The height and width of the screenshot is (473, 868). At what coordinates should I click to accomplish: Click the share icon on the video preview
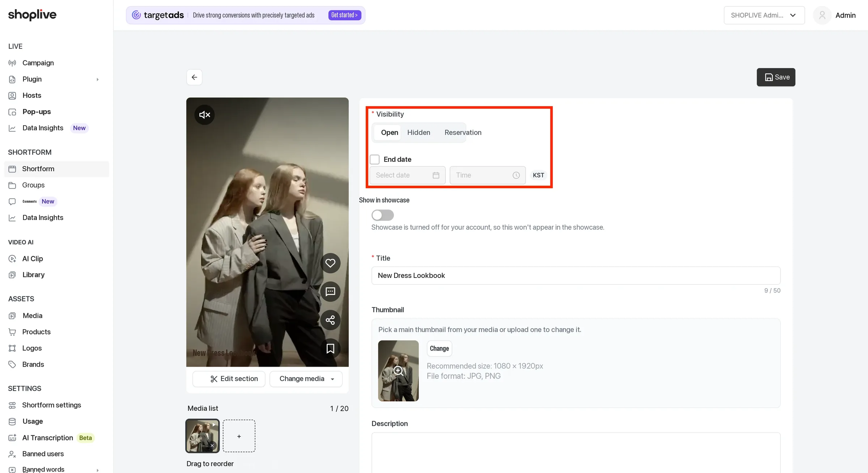[330, 320]
